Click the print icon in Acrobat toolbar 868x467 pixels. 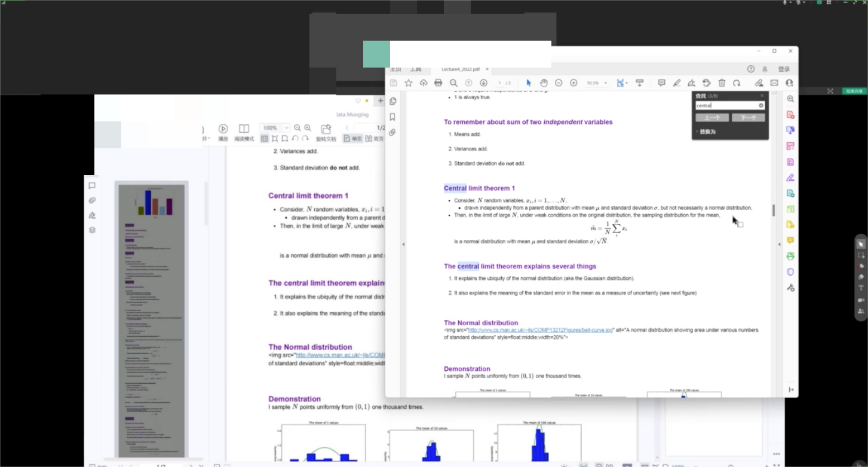tap(438, 83)
